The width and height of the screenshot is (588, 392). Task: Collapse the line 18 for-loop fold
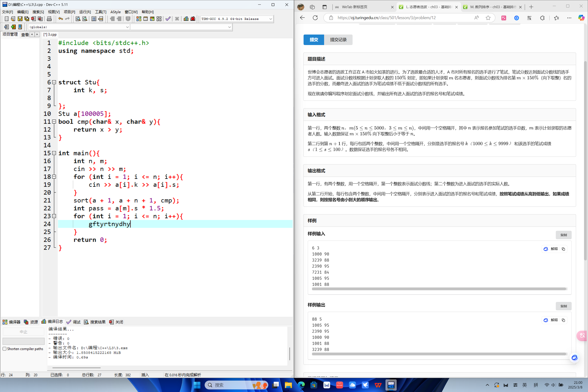[x=54, y=177]
